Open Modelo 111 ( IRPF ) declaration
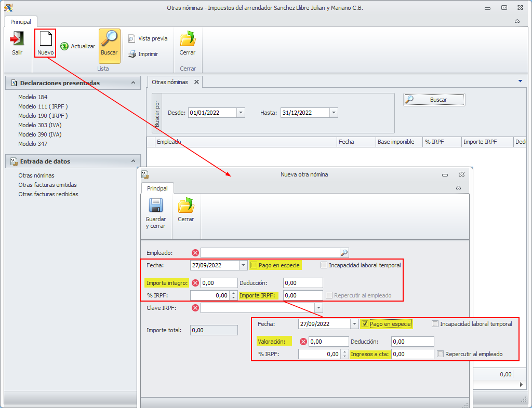This screenshot has width=532, height=408. coord(43,106)
